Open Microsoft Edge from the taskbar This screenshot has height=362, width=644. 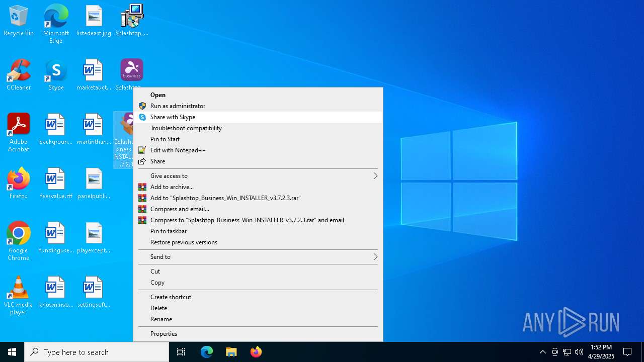pos(207,352)
